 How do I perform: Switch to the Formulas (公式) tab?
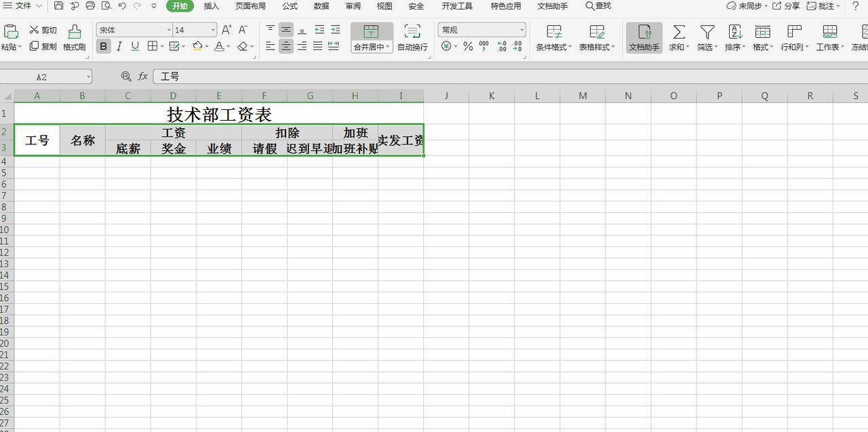point(290,6)
